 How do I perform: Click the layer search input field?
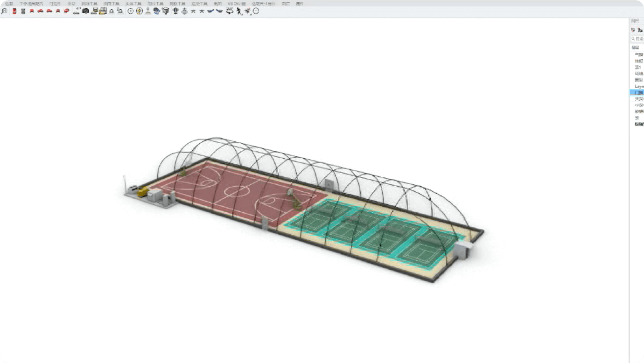click(637, 39)
